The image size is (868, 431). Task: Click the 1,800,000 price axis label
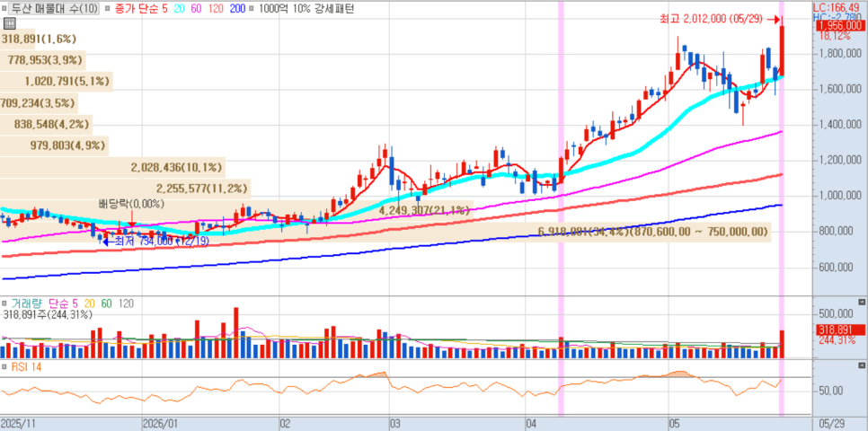[839, 54]
